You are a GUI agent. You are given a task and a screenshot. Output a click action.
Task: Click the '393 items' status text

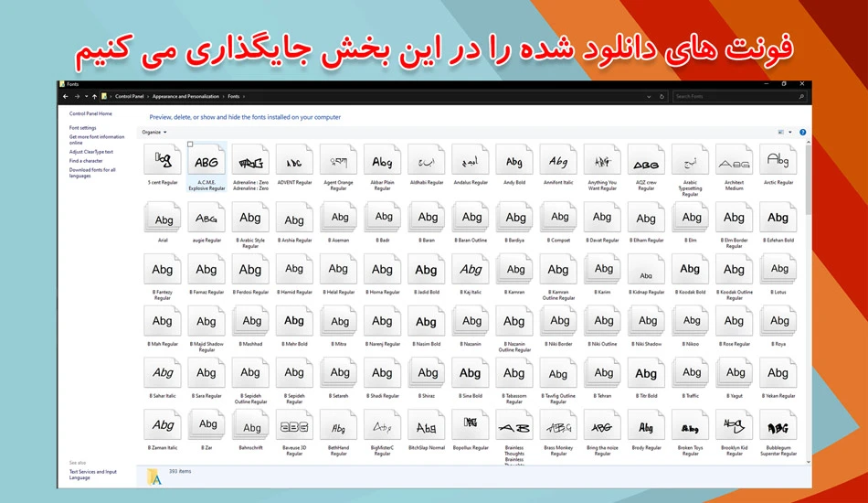(180, 471)
